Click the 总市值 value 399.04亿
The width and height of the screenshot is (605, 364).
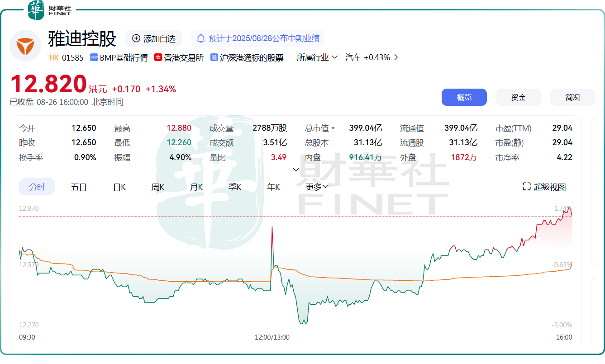[x=366, y=128]
